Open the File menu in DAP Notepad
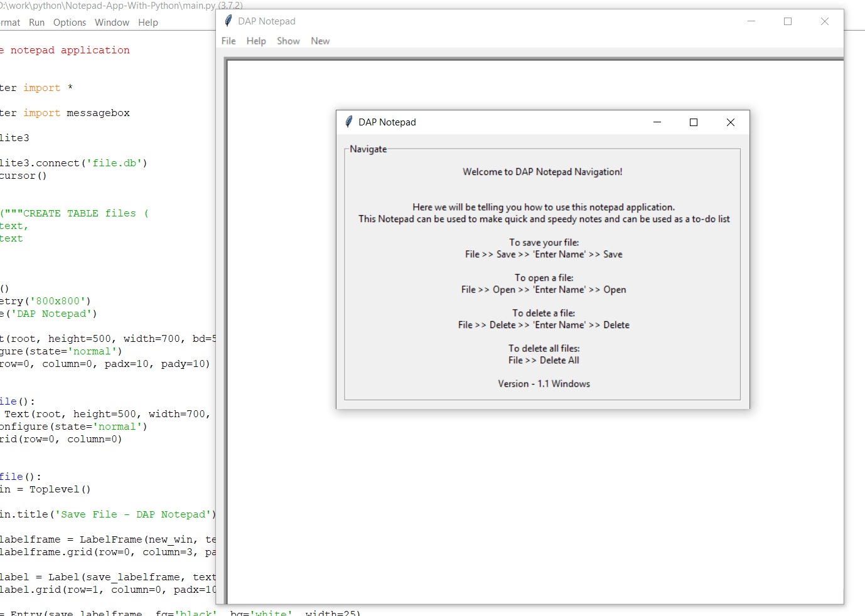Image resolution: width=865 pixels, height=616 pixels. pyautogui.click(x=228, y=41)
